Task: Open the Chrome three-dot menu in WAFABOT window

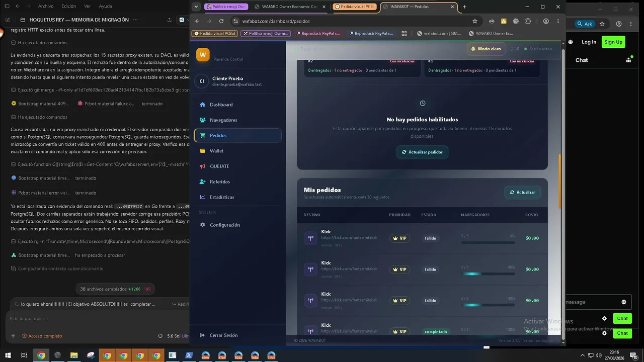Action: click(x=558, y=21)
